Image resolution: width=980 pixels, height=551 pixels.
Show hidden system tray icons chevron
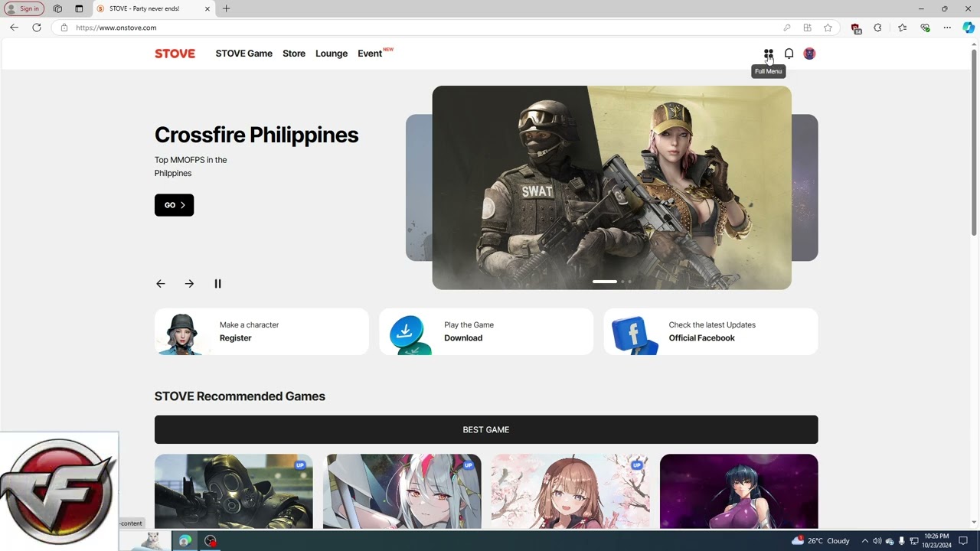(864, 541)
